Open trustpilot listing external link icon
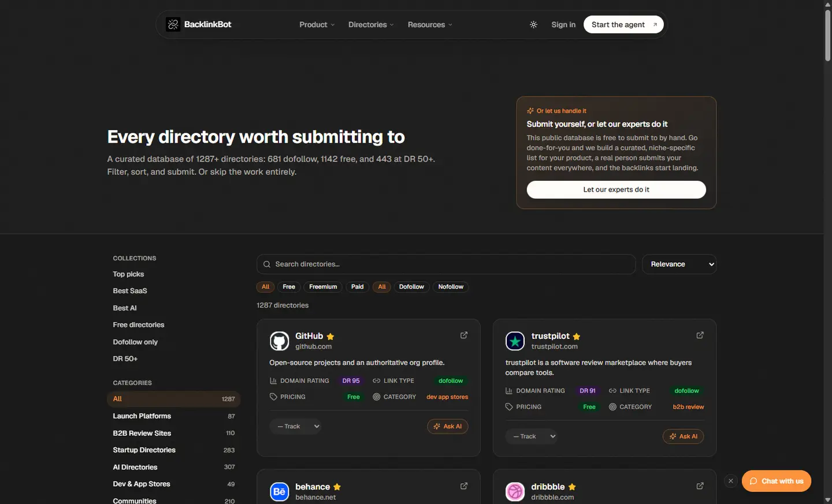The image size is (832, 504). tap(700, 335)
